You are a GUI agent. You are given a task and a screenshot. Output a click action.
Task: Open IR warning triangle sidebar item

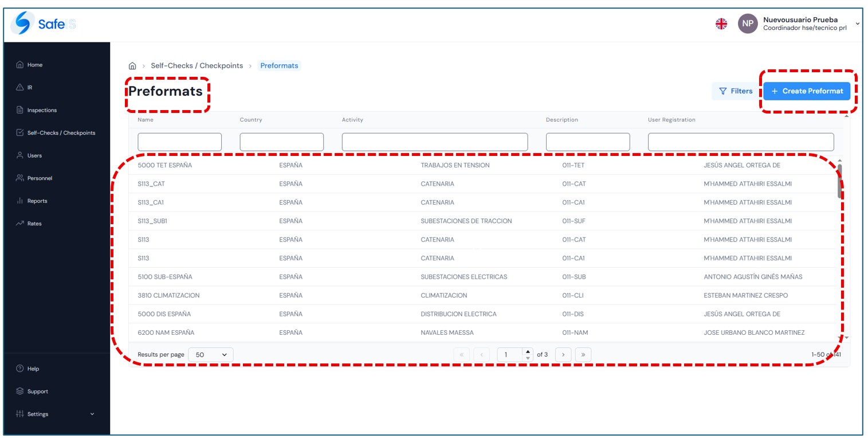click(29, 88)
